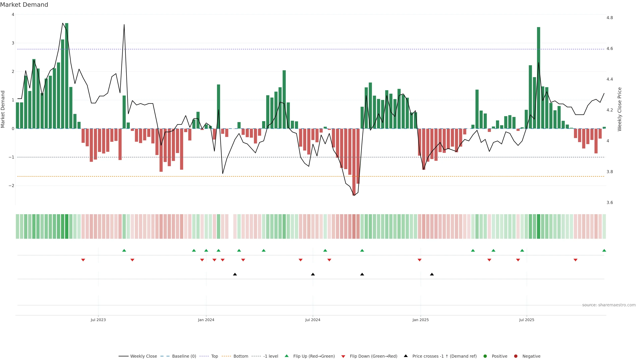Viewport: 644px width, 362px height.
Task: Click the green Positive dot in legend
Action: click(x=485, y=356)
